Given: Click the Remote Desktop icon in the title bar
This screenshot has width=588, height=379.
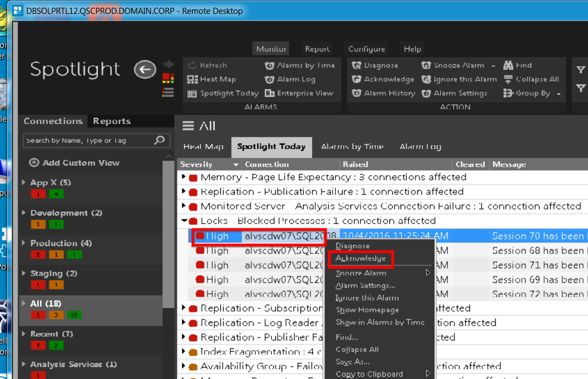Looking at the screenshot, I should (x=18, y=11).
